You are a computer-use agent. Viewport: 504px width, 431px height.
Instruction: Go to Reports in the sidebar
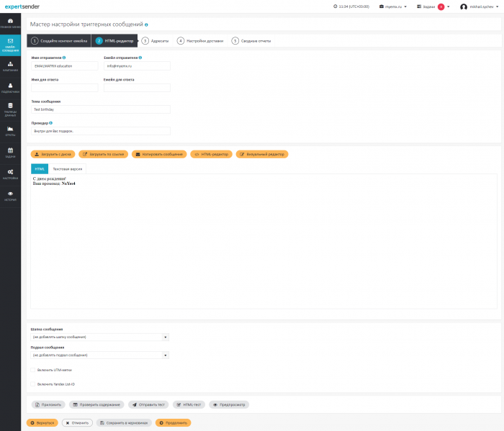coord(10,130)
